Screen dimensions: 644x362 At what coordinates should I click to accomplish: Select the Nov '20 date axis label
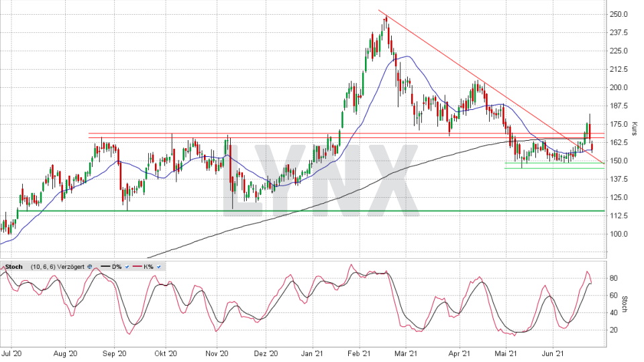click(216, 352)
